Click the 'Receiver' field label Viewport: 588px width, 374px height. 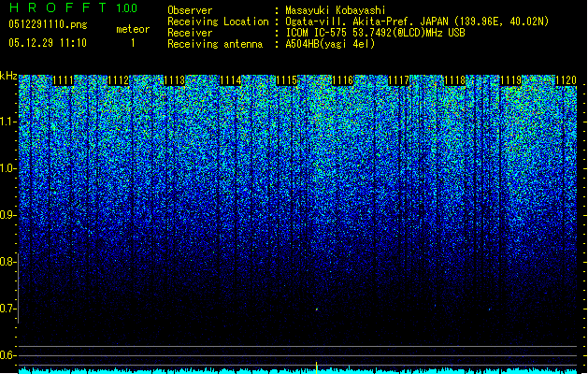coord(190,33)
